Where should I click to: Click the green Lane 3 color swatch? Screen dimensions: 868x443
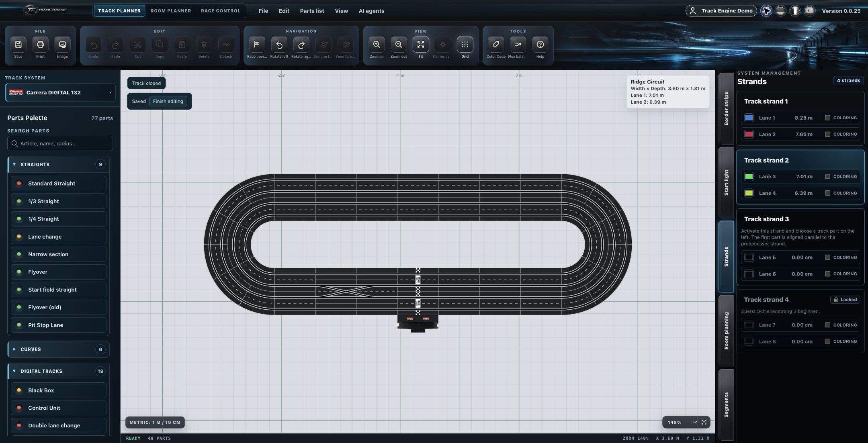(749, 176)
